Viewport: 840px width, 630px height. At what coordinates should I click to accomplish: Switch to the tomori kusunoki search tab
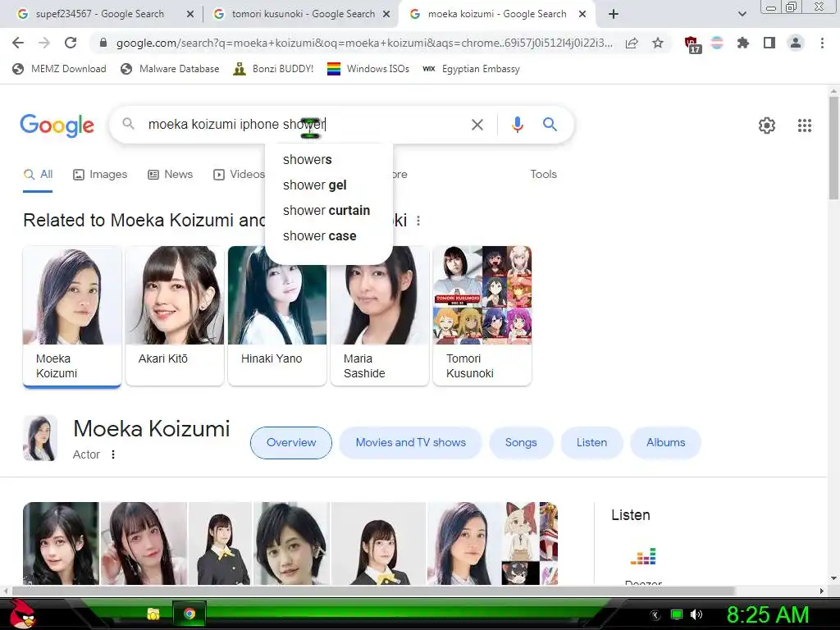click(x=303, y=14)
